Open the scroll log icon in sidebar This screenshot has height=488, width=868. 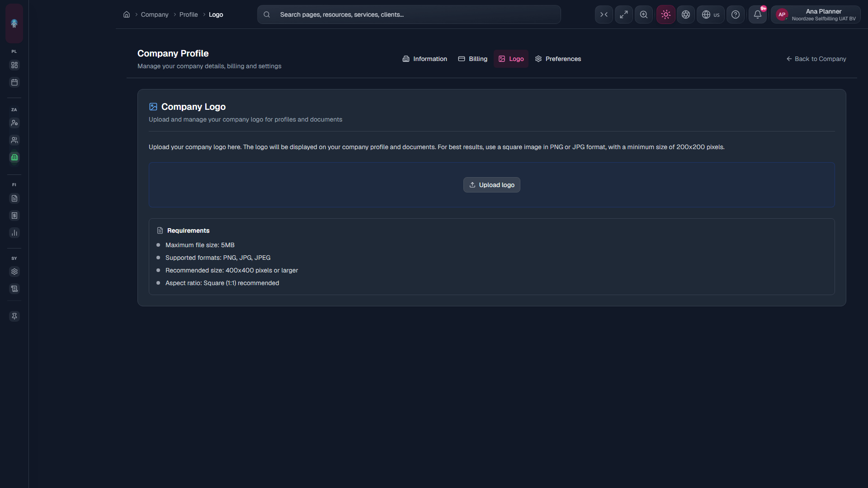pos(14,289)
